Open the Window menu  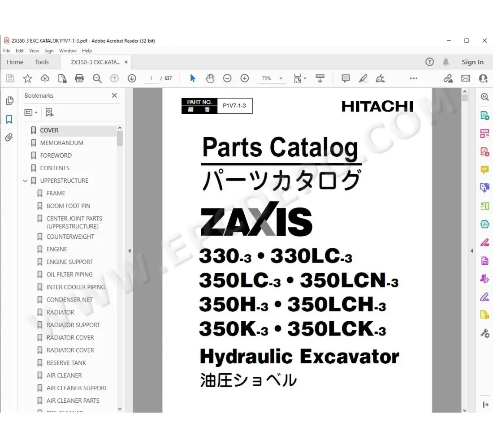point(68,51)
